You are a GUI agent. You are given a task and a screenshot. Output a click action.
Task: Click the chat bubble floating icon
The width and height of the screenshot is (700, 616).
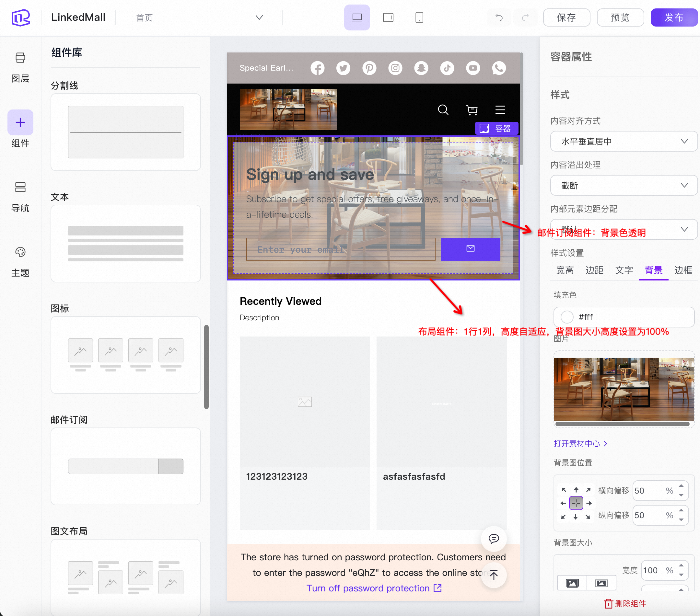(494, 539)
